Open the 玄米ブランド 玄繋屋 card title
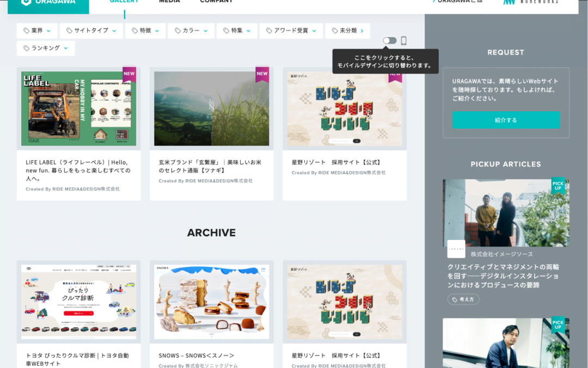 pos(210,166)
